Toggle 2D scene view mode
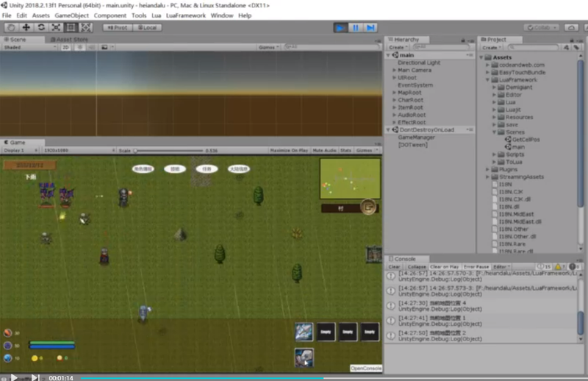This screenshot has height=381, width=588. point(65,47)
